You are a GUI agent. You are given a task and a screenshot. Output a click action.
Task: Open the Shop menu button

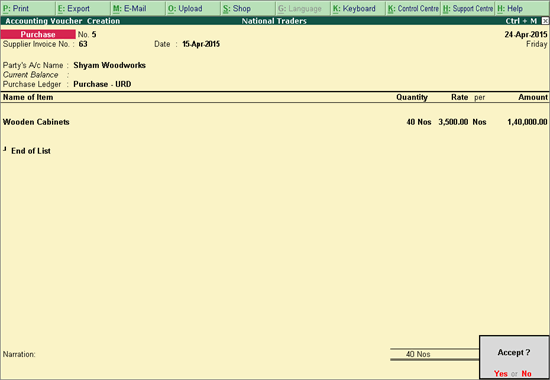click(248, 8)
